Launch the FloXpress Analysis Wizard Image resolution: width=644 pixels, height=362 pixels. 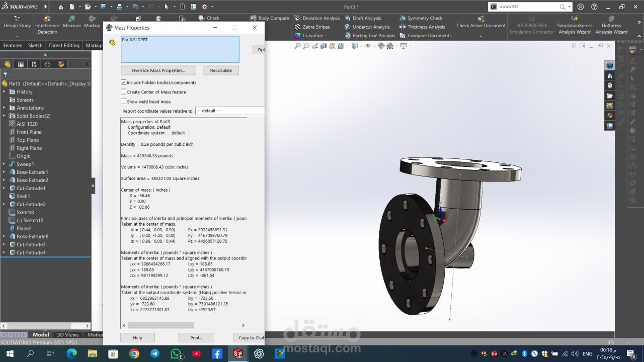[611, 25]
